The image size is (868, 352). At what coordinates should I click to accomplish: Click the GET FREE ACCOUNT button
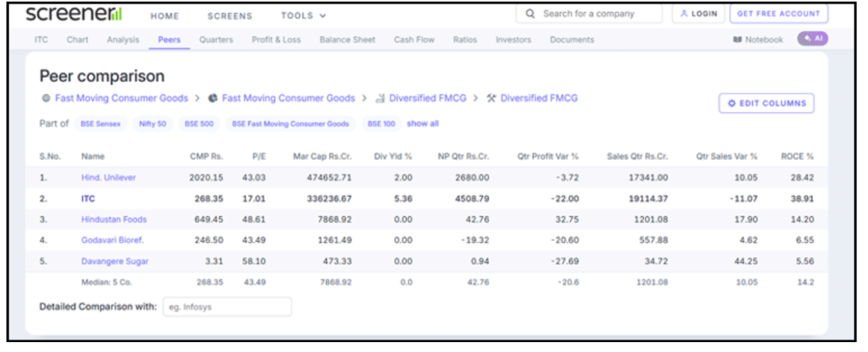(x=779, y=14)
